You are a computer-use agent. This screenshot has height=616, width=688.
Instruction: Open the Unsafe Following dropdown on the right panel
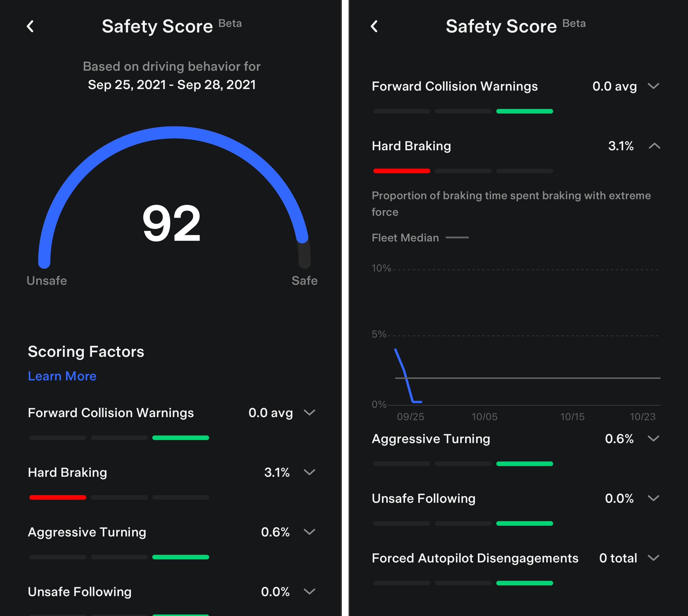pos(654,498)
